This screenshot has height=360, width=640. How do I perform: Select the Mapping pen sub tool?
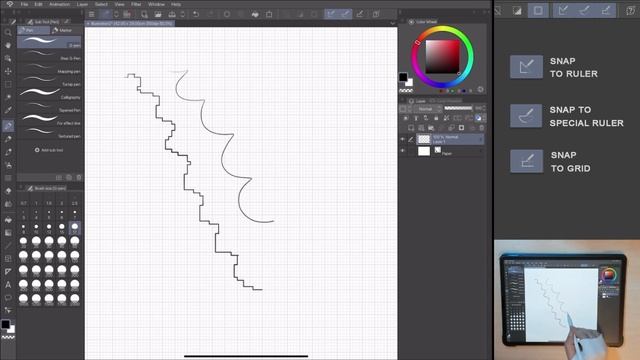[x=49, y=68]
